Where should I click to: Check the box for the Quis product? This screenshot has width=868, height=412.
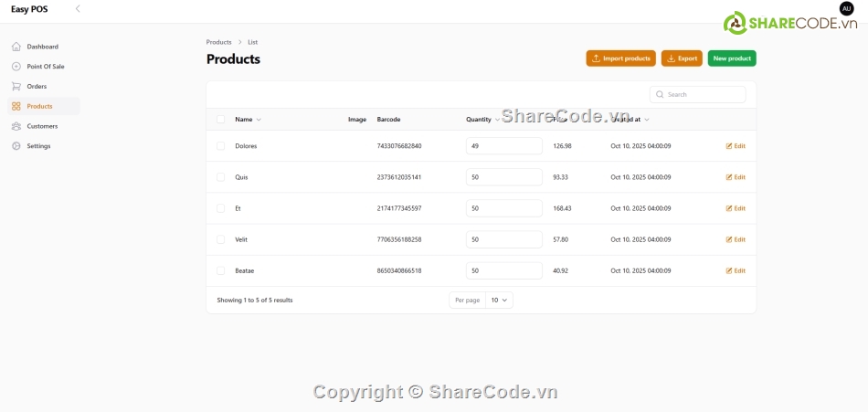(220, 177)
